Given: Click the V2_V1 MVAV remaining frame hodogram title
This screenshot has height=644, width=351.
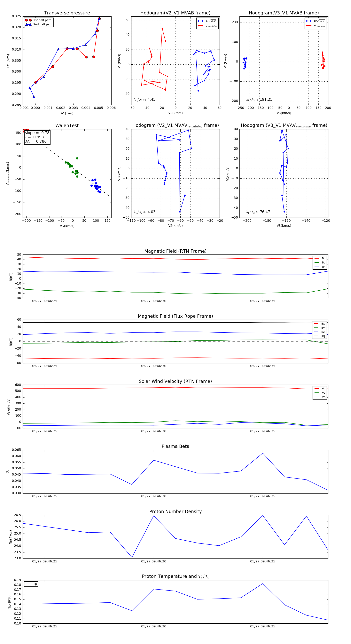Looking at the screenshot, I should [175, 125].
